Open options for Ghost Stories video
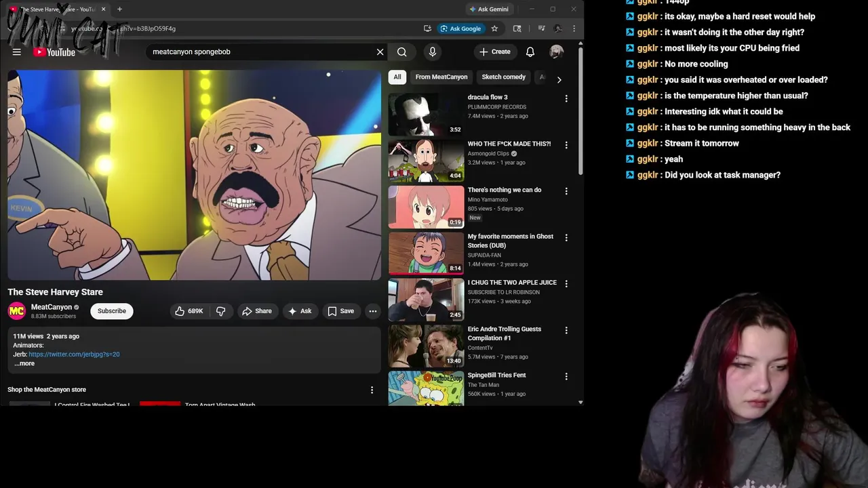The width and height of the screenshot is (868, 488). click(x=566, y=238)
